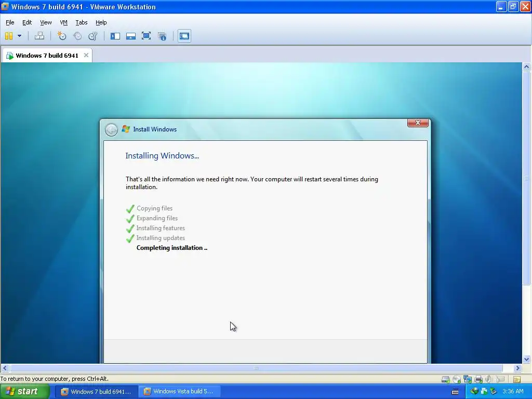Open the VM menu
The height and width of the screenshot is (399, 532).
[x=63, y=22]
